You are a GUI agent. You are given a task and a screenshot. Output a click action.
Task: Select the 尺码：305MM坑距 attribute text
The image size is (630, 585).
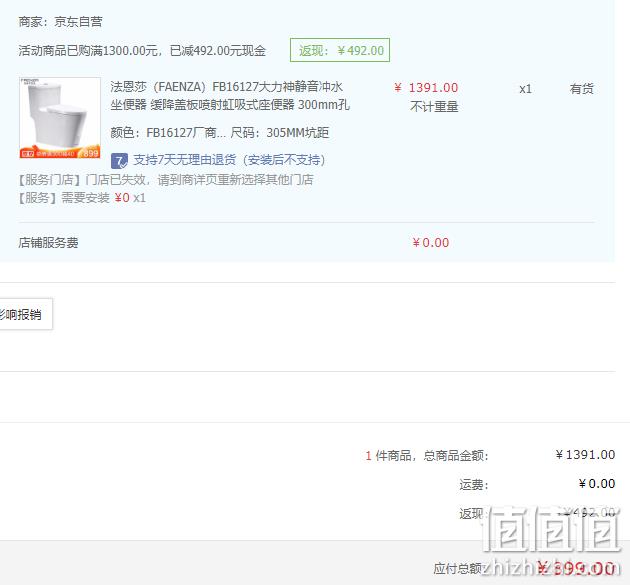pyautogui.click(x=280, y=133)
